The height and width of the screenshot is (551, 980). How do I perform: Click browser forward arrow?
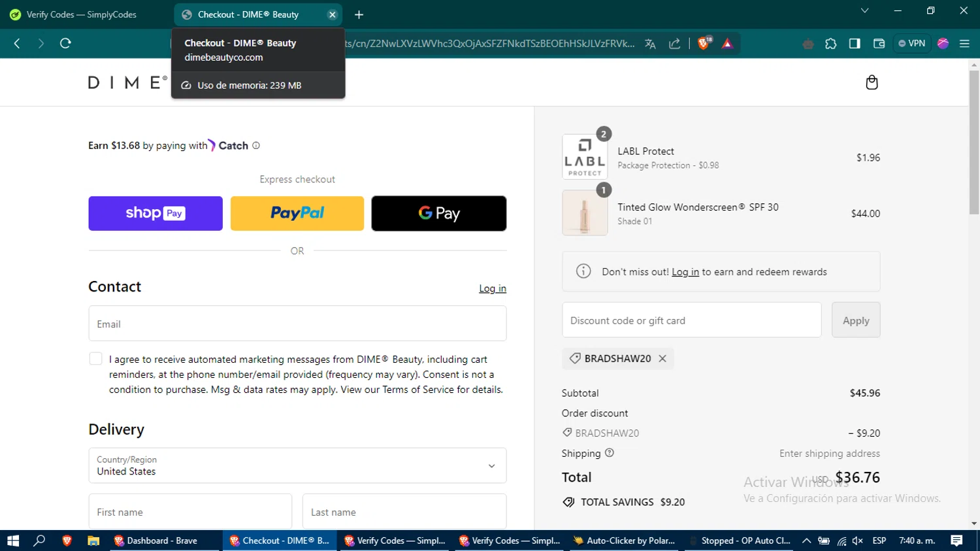(x=41, y=43)
